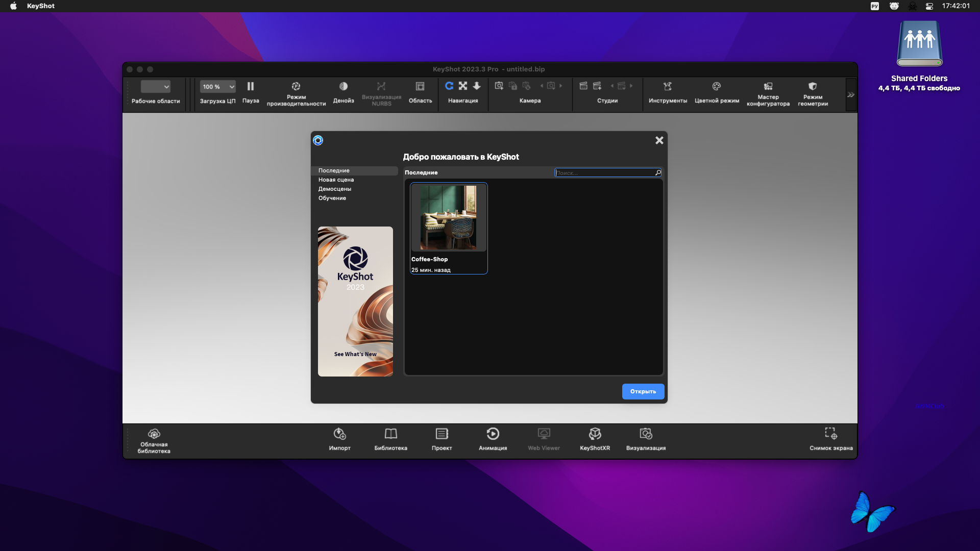This screenshot has height=551, width=980.
Task: Select Демосцены in the welcome sidebar
Action: (x=354, y=189)
